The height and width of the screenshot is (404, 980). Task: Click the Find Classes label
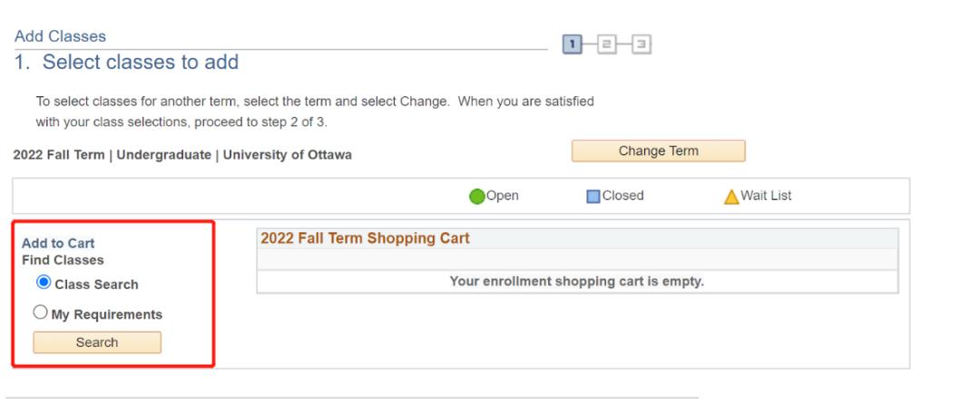click(63, 260)
